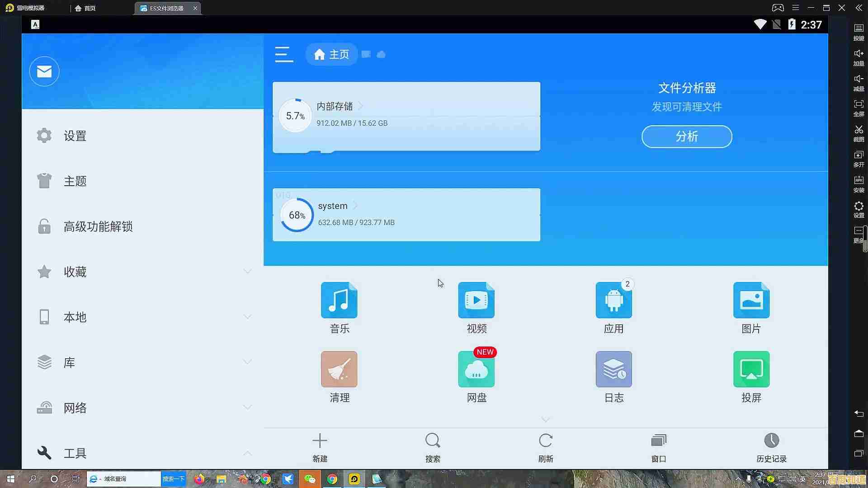868x488 pixels.
Task: Open the Pictures (图片) gallery
Action: (751, 307)
